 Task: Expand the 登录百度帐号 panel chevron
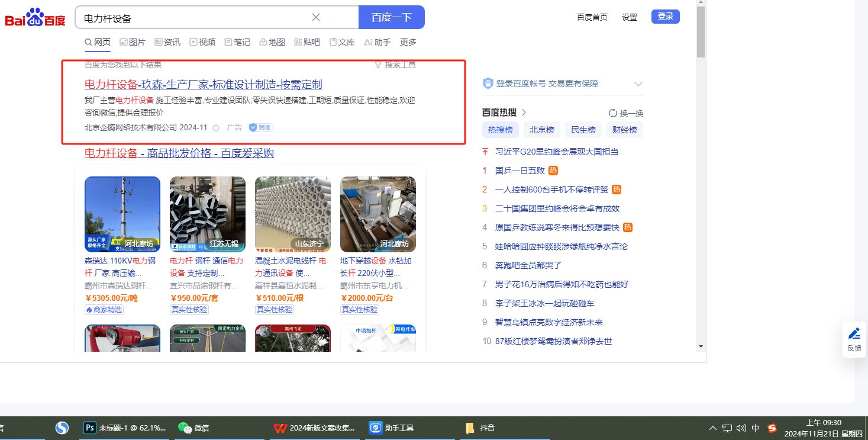pyautogui.click(x=638, y=83)
